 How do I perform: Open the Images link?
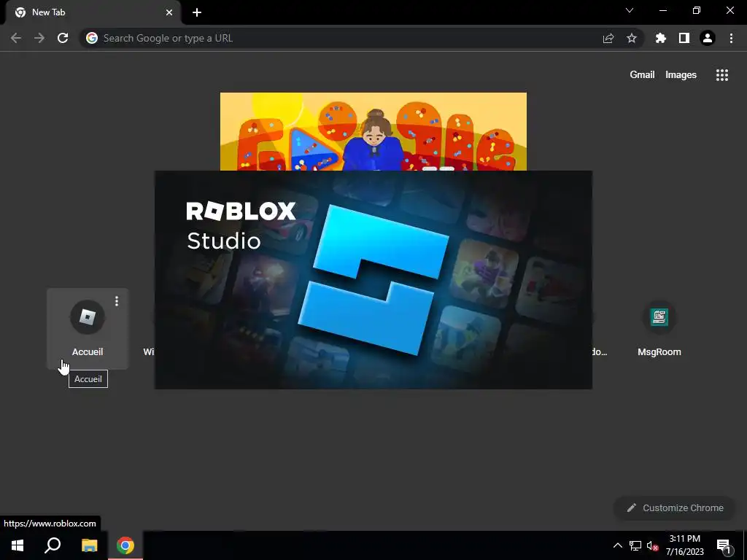681,75
